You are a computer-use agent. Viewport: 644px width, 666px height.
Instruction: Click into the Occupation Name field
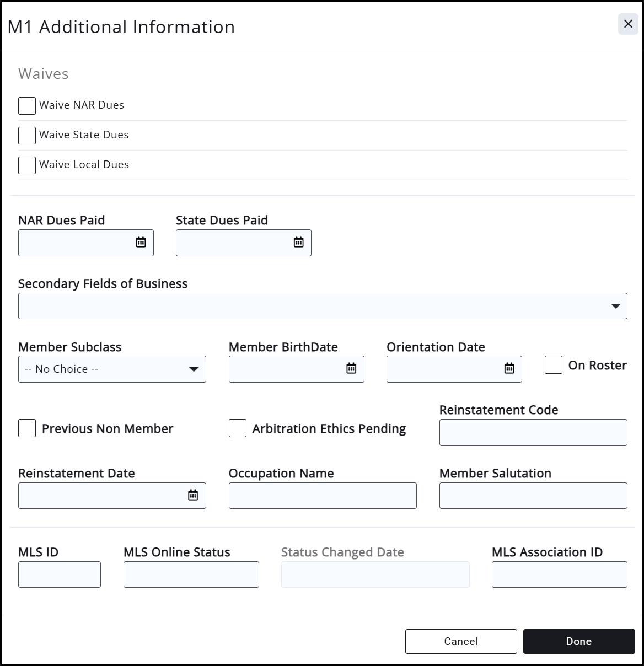point(323,496)
